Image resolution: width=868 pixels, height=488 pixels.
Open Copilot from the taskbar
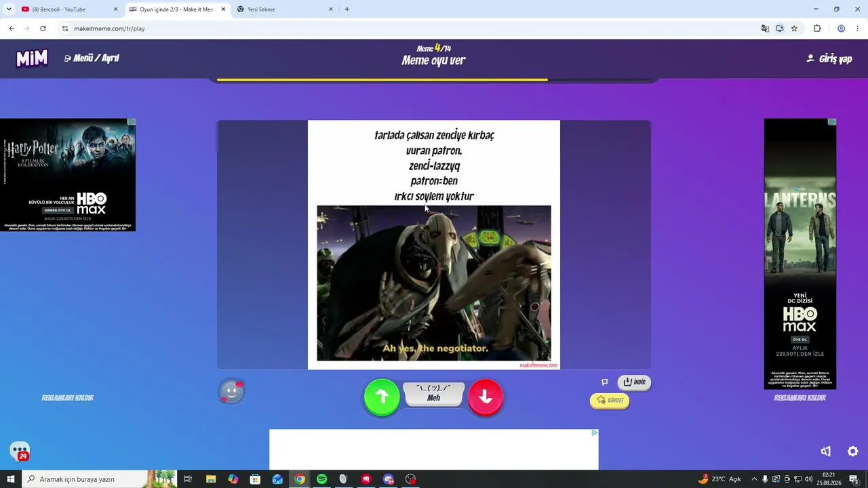[233, 479]
